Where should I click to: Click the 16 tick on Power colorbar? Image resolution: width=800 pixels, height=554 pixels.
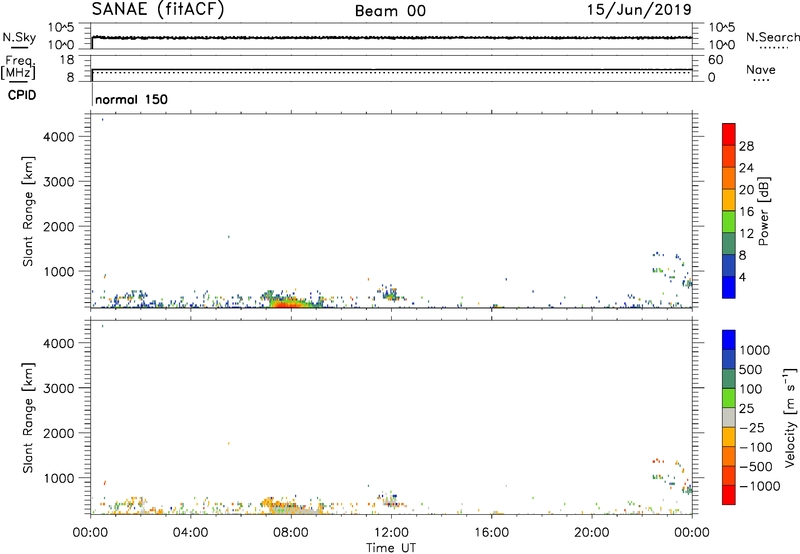[746, 212]
